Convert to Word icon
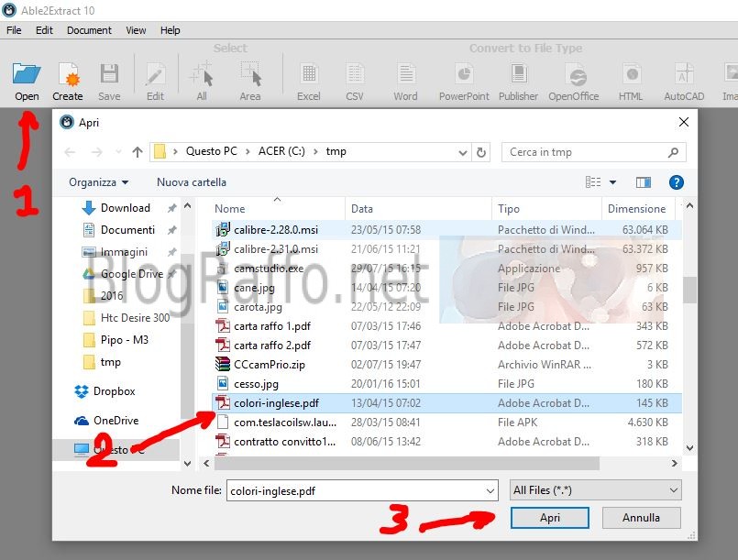Viewport: 738px width, 560px height. click(406, 74)
